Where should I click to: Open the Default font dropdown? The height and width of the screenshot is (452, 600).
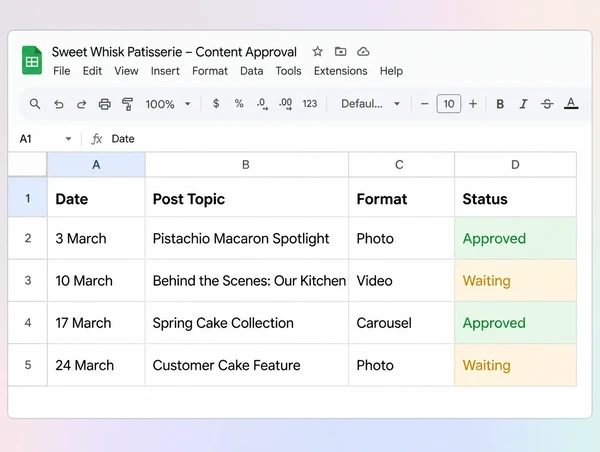(x=370, y=104)
